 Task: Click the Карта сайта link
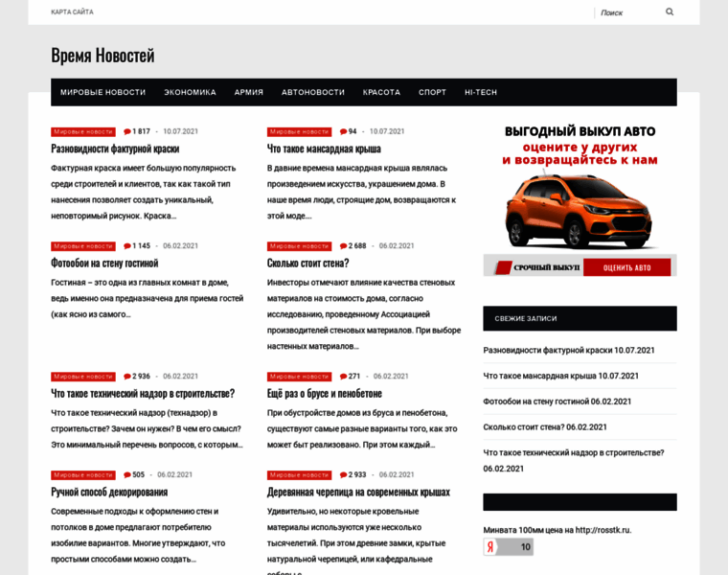pos(72,12)
